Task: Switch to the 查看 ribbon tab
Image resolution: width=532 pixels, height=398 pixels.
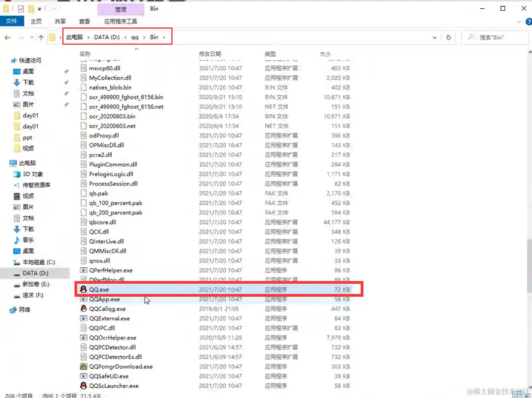Action: [x=85, y=21]
